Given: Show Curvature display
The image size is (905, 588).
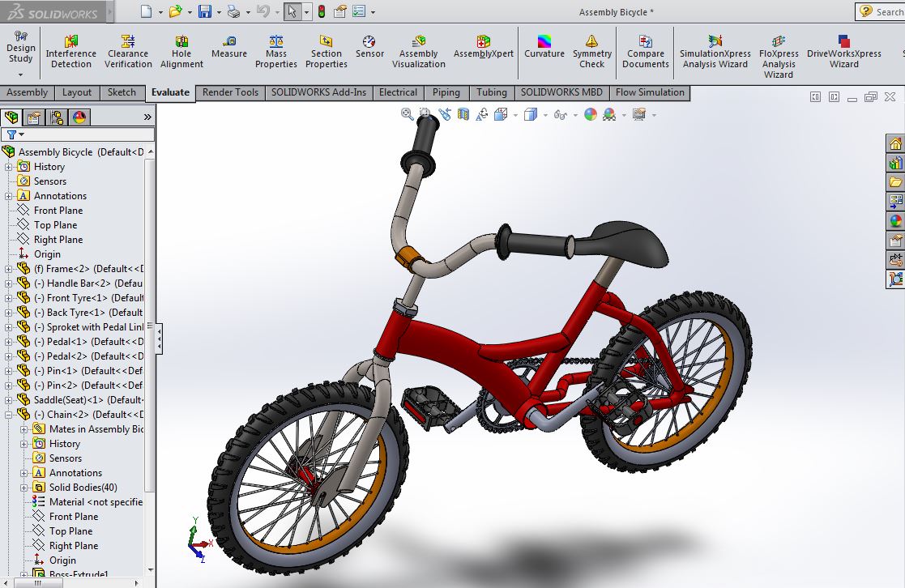Looking at the screenshot, I should [x=544, y=47].
